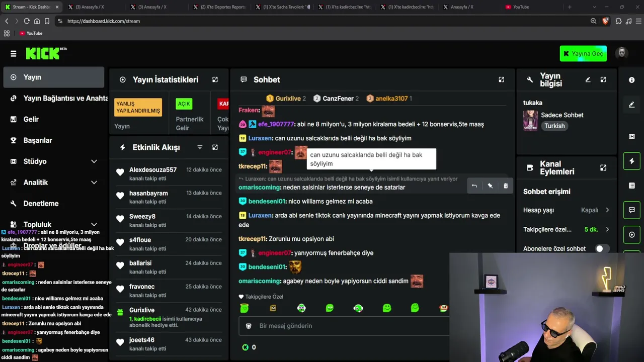Click the video clip sidebar icon
Viewport: 644px width, 362px height.
(x=632, y=136)
